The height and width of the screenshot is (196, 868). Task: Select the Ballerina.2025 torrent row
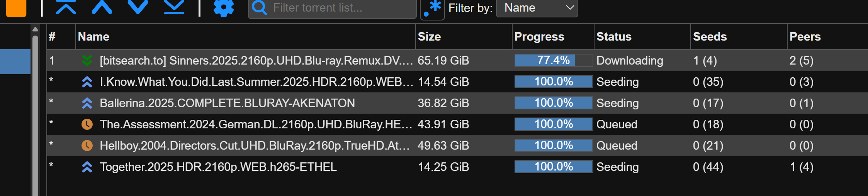[227, 103]
